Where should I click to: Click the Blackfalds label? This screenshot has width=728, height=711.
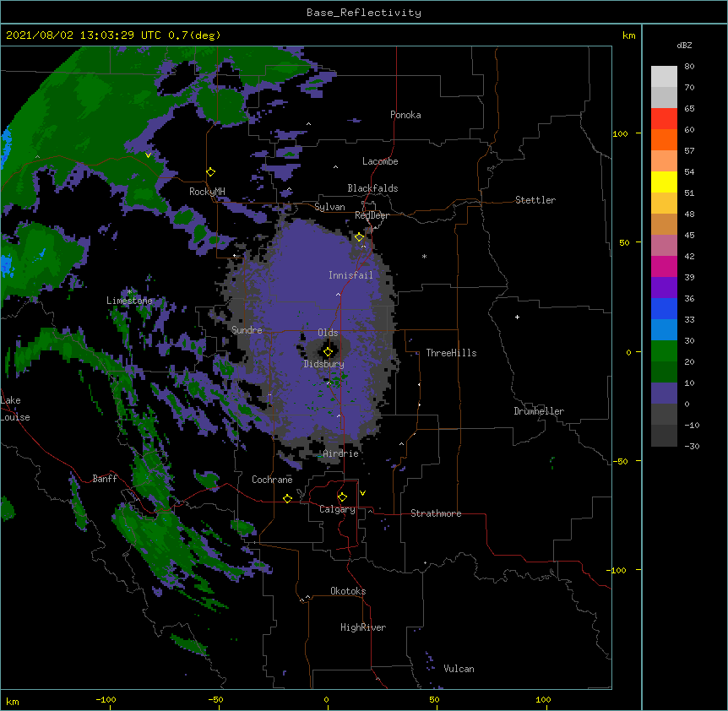[372, 188]
